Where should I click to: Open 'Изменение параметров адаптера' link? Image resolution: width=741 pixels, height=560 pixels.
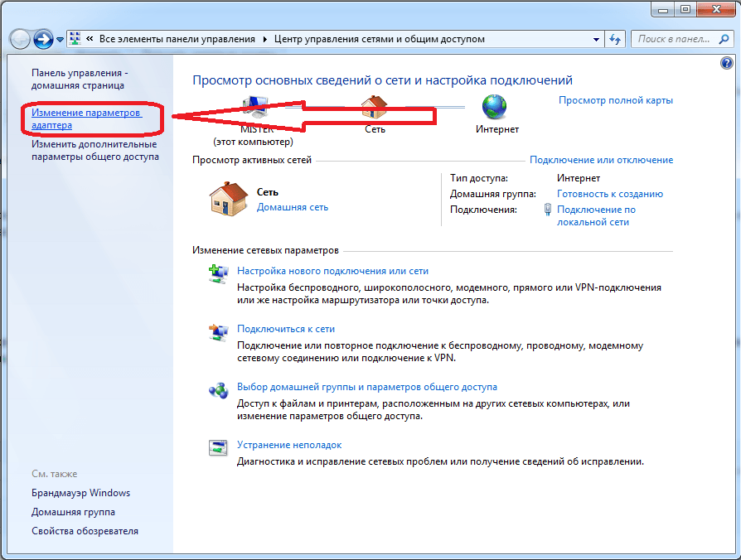pos(86,118)
